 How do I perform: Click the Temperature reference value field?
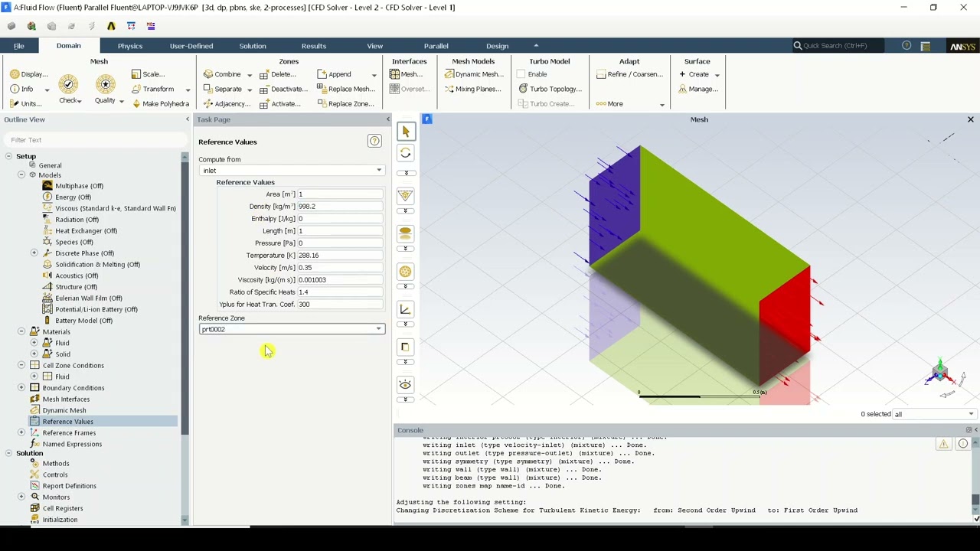[340, 256]
